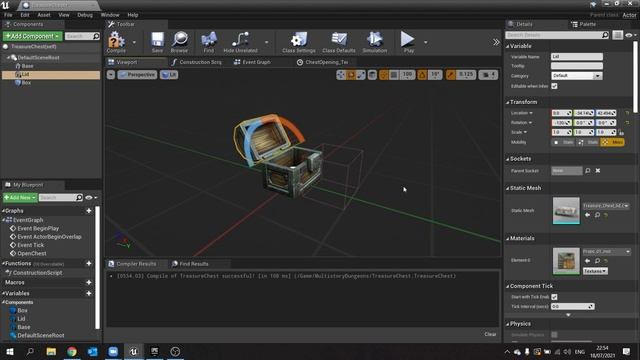Image resolution: width=640 pixels, height=360 pixels.
Task: Collapse DefaultSceneRoot in components tree
Action: (x=8, y=58)
